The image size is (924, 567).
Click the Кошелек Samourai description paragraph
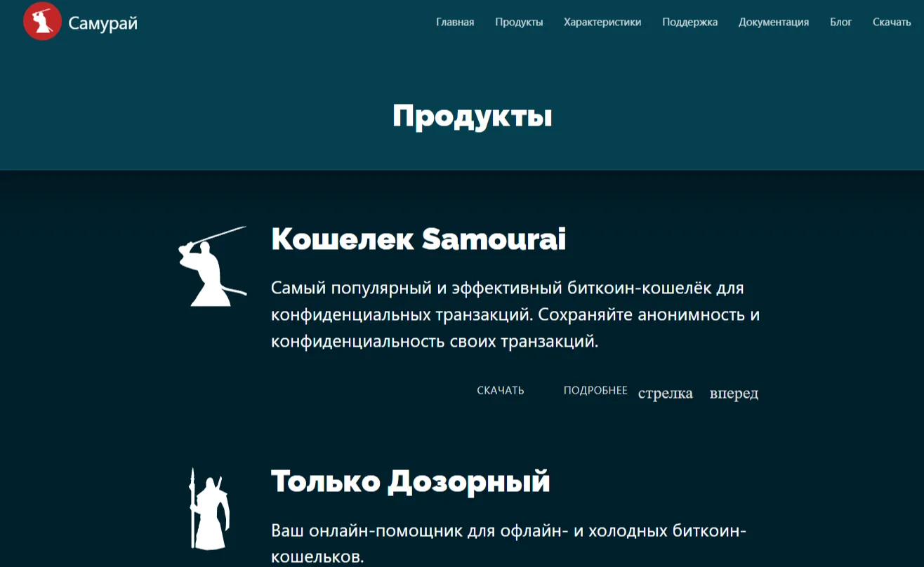tap(515, 315)
